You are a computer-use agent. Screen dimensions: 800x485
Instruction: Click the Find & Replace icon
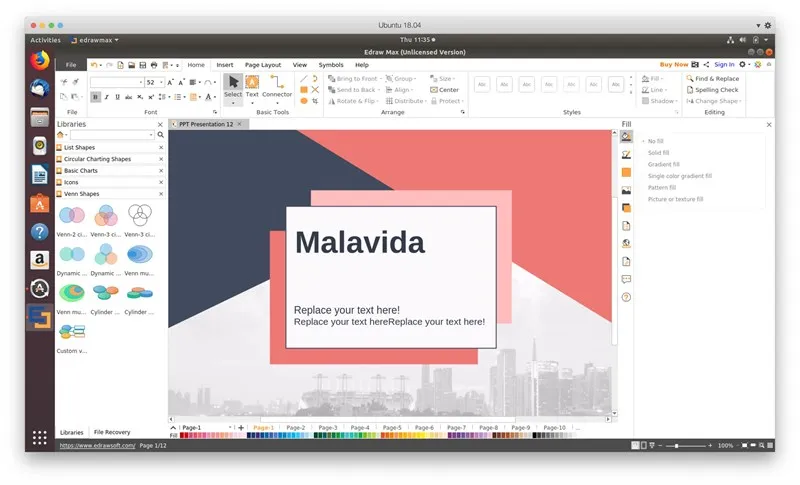(689, 78)
